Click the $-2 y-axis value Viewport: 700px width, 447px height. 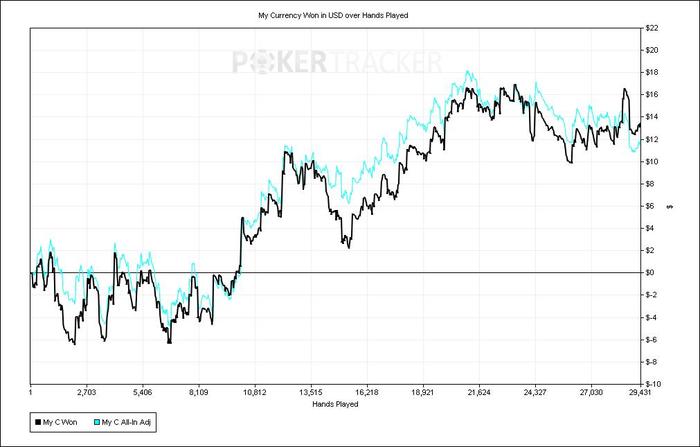(651, 295)
